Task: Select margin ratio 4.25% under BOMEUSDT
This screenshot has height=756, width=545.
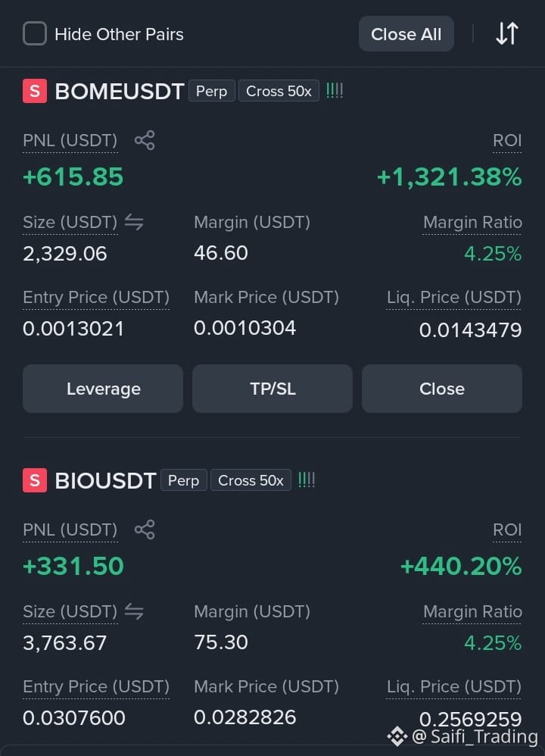Action: [493, 253]
